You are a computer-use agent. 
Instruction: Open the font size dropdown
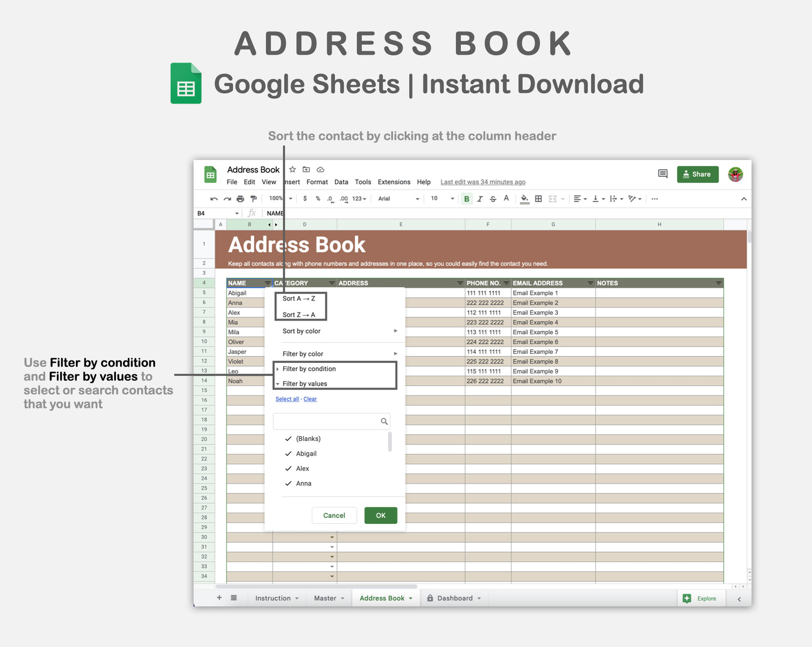click(x=441, y=198)
